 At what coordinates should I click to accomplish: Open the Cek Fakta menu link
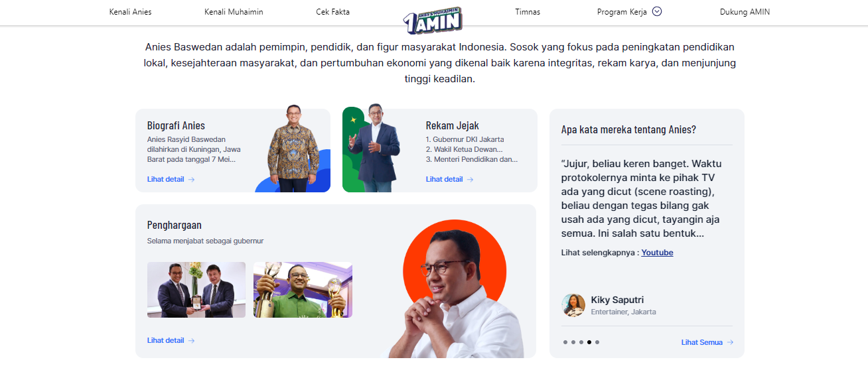coord(333,12)
